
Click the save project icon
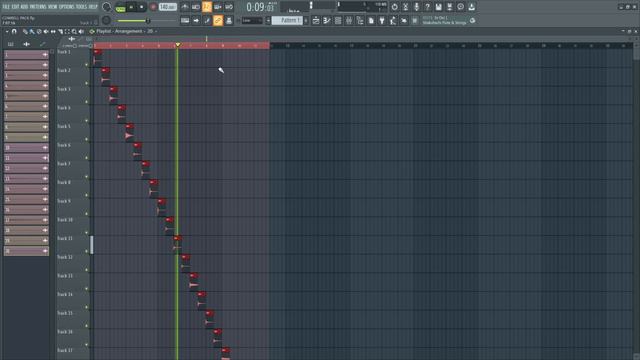pyautogui.click(x=438, y=7)
